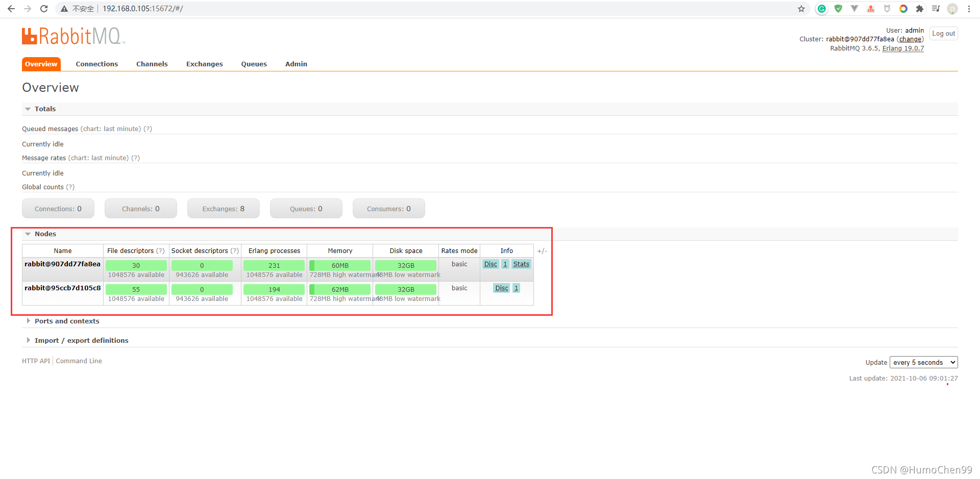The width and height of the screenshot is (980, 479).
Task: Go forward in browser history
Action: point(28,9)
